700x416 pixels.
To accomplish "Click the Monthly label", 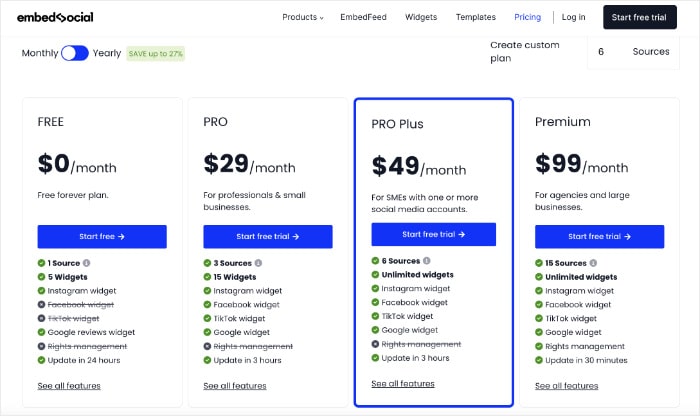I will point(40,53).
